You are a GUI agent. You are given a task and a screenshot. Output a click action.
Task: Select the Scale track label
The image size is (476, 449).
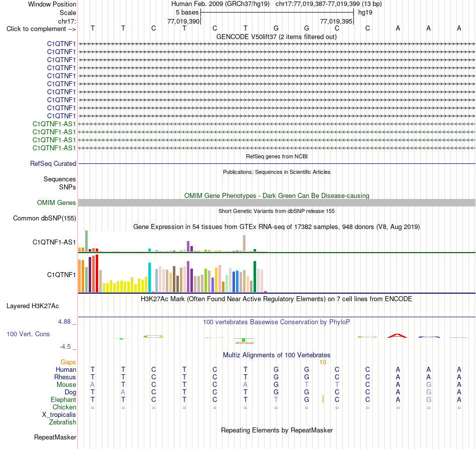point(68,13)
